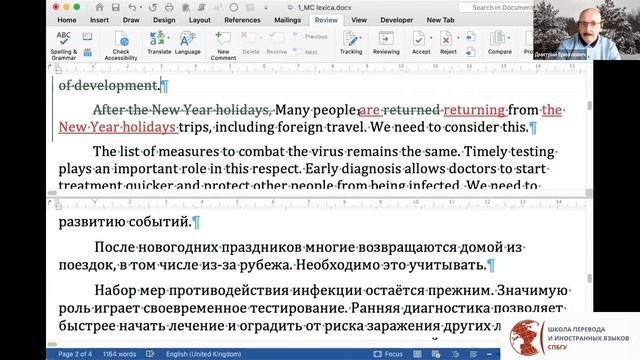The height and width of the screenshot is (360, 640).
Task: Click the inserted word "returning"
Action: 474,110
